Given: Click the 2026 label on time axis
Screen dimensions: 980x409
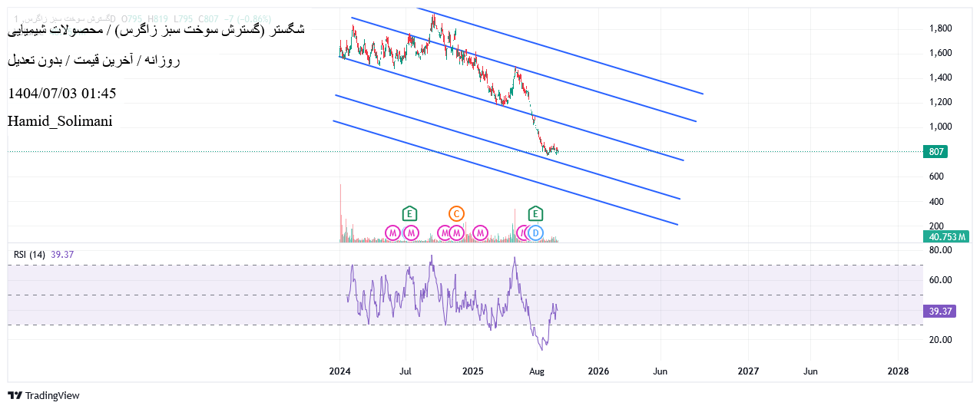Looking at the screenshot, I should click(598, 371).
